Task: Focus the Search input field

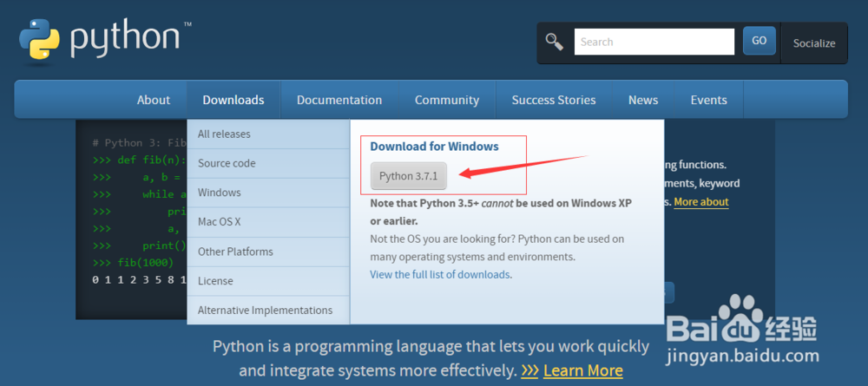Action: coord(654,42)
